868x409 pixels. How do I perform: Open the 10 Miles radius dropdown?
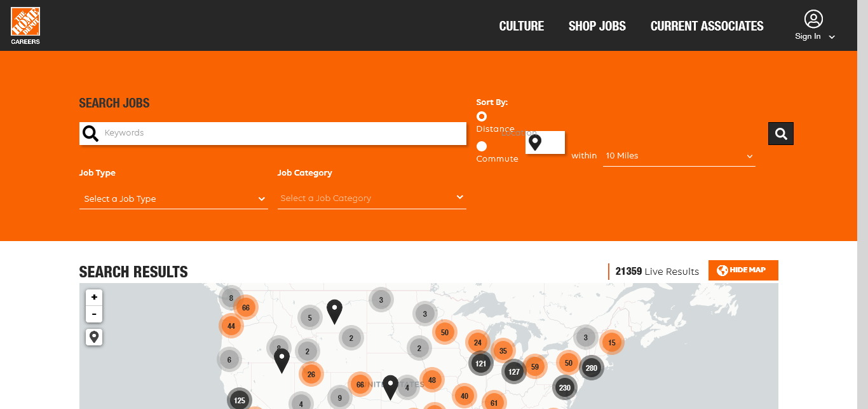click(x=679, y=156)
